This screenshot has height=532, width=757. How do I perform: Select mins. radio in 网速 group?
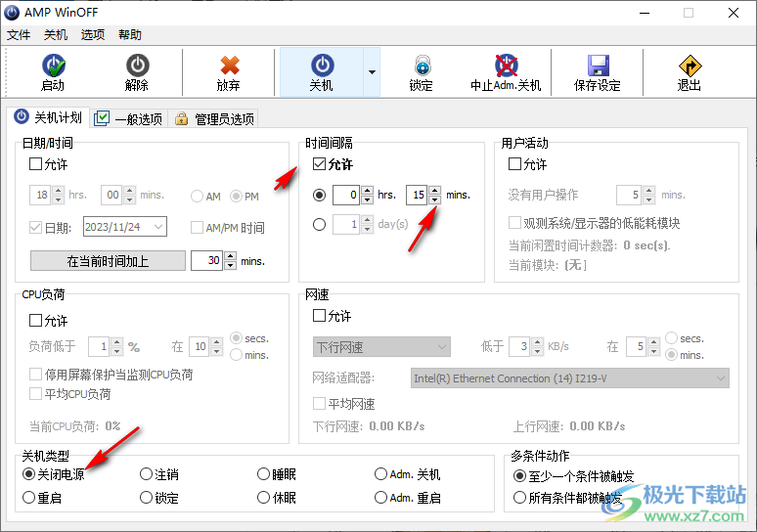671,355
